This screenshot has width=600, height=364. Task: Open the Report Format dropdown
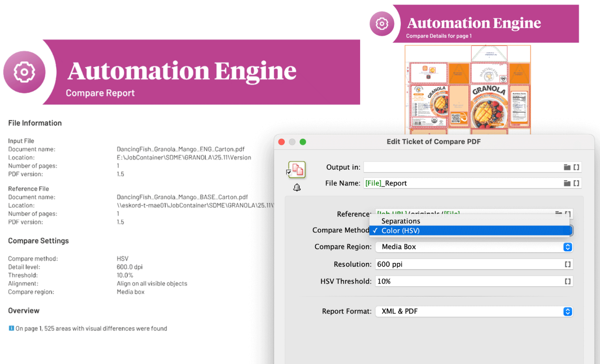pyautogui.click(x=568, y=311)
